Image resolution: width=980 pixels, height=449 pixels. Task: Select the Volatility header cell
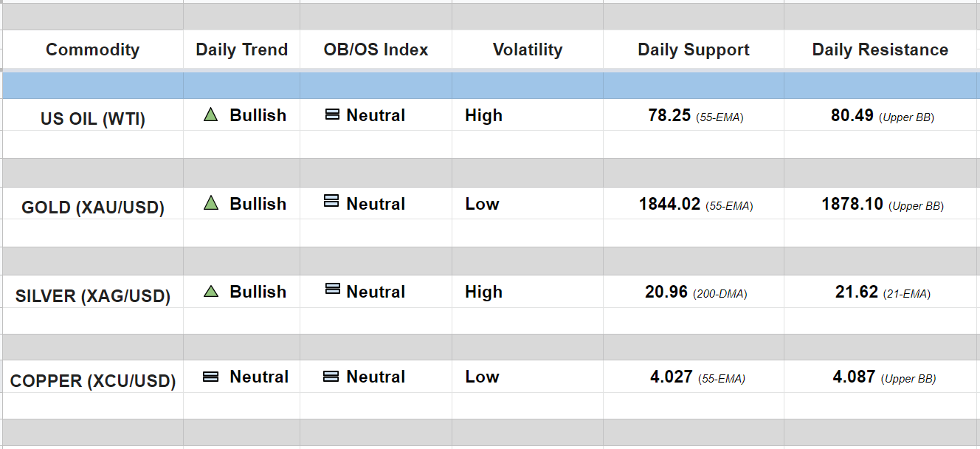[x=527, y=50]
